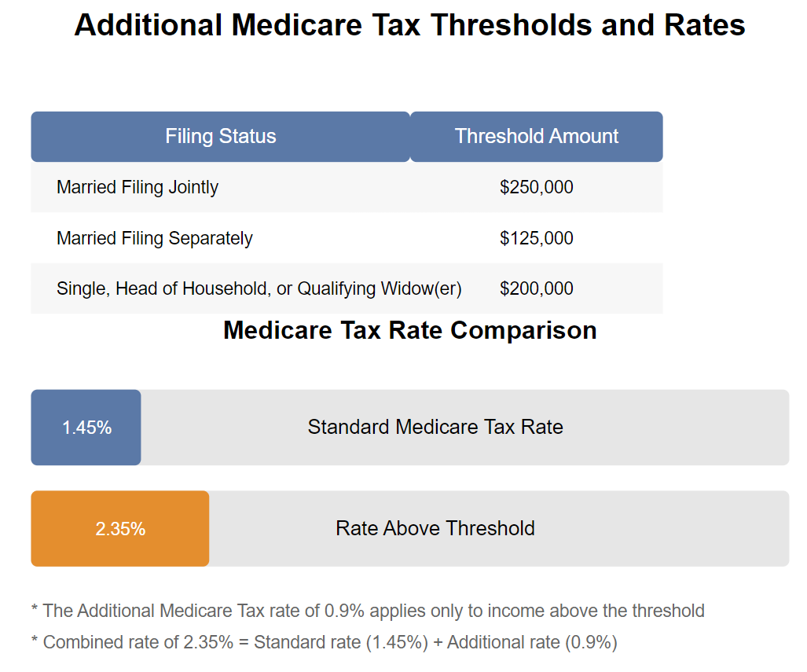Viewport: 807px width, 672px height.
Task: Click the $200,000 threshold value
Action: pos(536,288)
